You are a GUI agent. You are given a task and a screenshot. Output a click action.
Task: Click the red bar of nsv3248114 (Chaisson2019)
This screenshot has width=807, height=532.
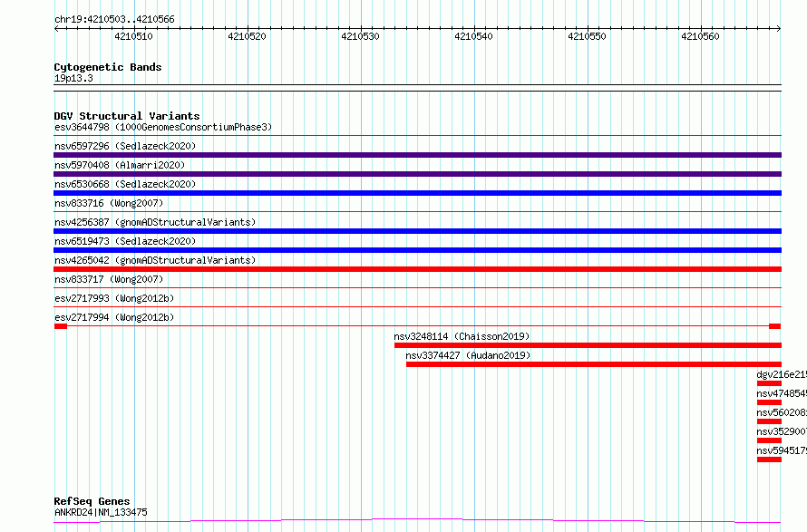(x=588, y=345)
